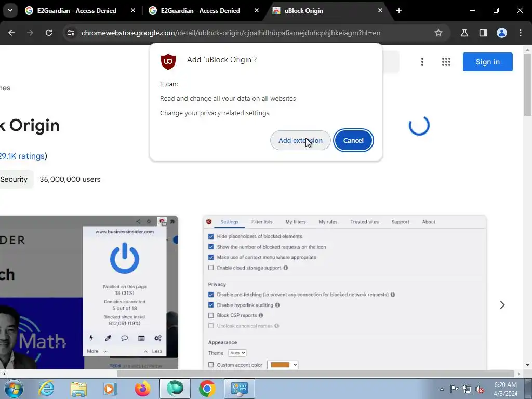Click the My filters tab in screenshot

tap(296, 222)
